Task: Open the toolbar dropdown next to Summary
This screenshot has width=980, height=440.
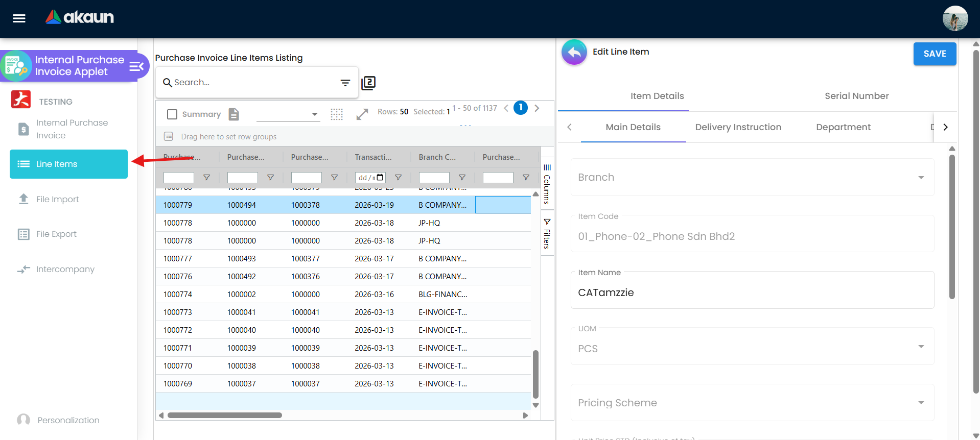Action: coord(288,114)
